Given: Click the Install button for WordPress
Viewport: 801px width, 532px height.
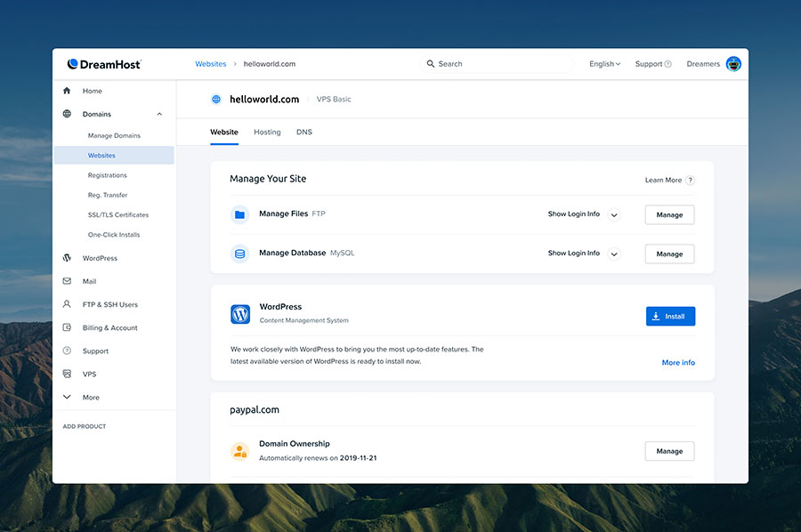Looking at the screenshot, I should click(669, 316).
